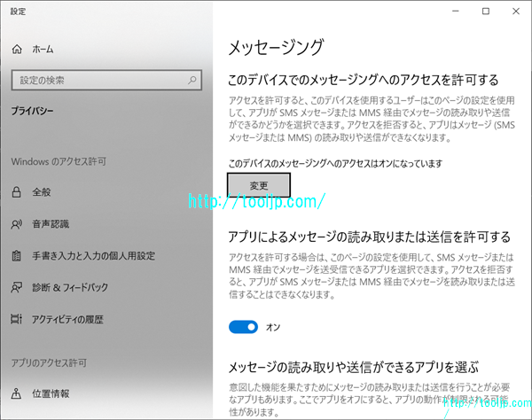This screenshot has height=420, width=532.
Task: Select 全般 in the privacy sidebar
Action: 42,192
